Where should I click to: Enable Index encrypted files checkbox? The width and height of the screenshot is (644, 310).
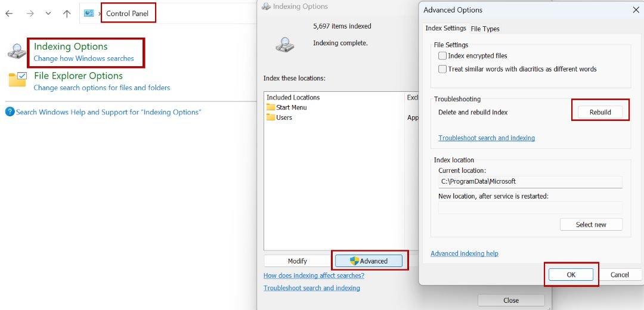[442, 55]
